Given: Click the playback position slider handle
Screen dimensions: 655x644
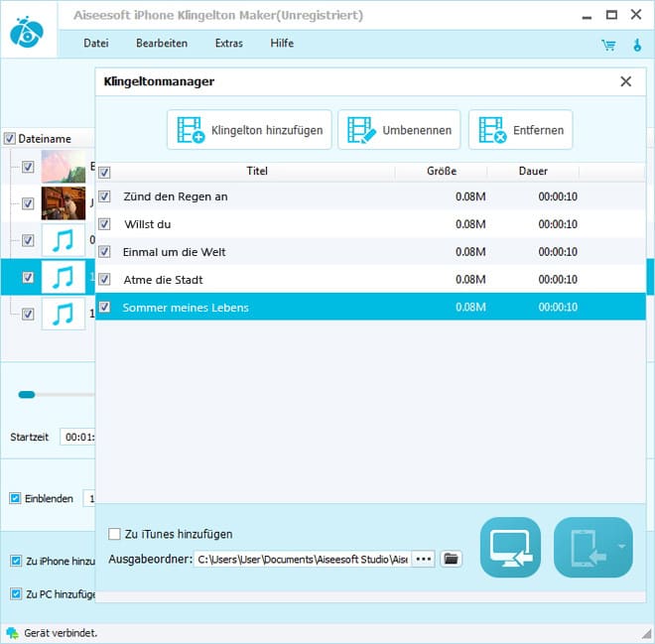Looking at the screenshot, I should coord(27,394).
